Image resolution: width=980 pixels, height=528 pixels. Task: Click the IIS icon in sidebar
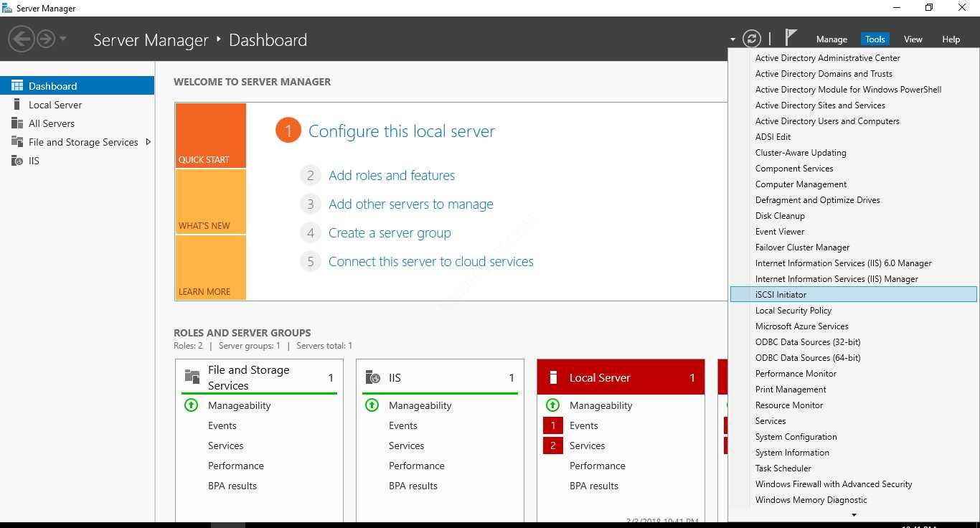pyautogui.click(x=17, y=161)
